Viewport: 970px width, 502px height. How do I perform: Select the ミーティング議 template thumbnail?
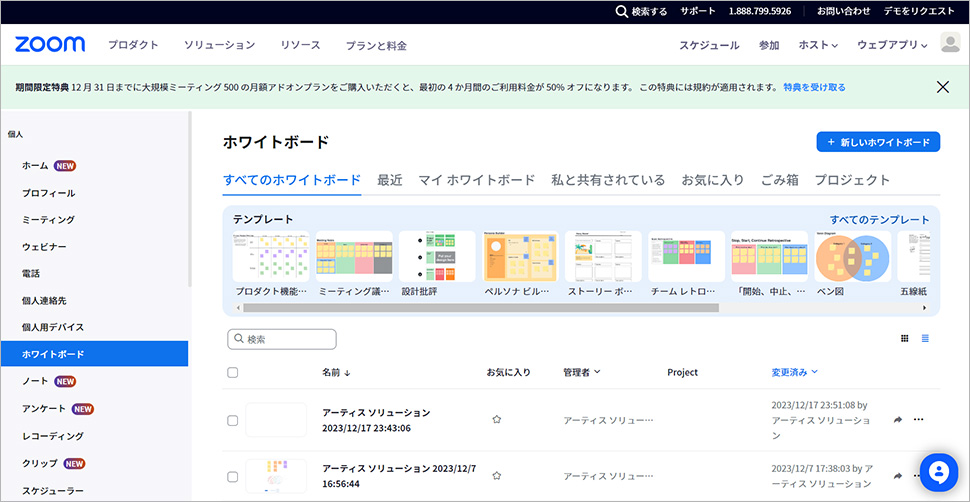pyautogui.click(x=354, y=256)
